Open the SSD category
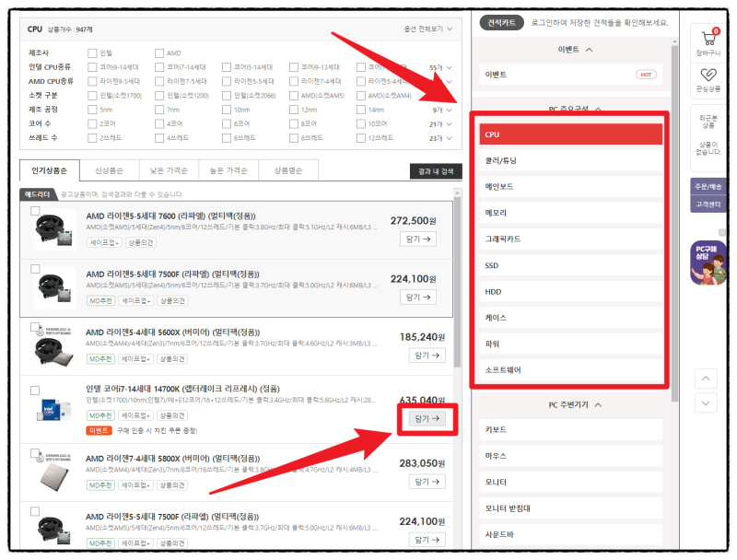This screenshot has width=737, height=560. click(570, 265)
